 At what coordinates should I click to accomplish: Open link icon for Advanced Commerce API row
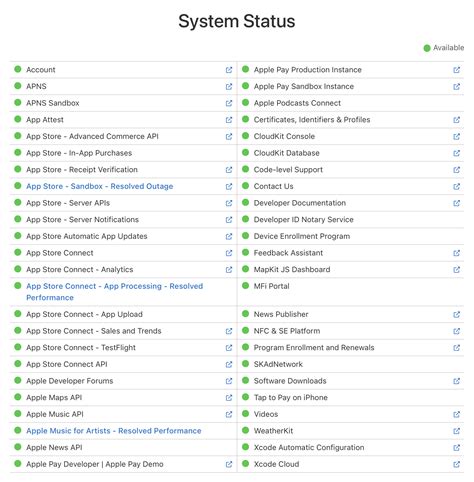pos(229,136)
